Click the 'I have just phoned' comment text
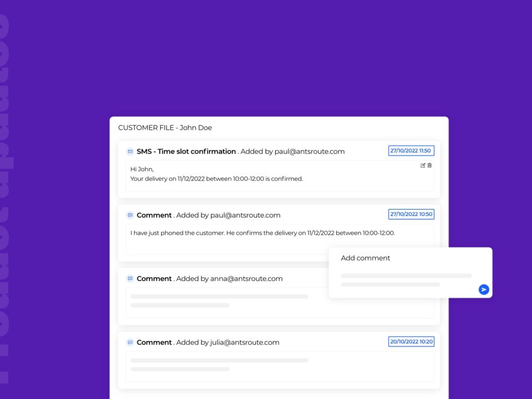Image resolution: width=532 pixels, height=399 pixels. click(262, 233)
